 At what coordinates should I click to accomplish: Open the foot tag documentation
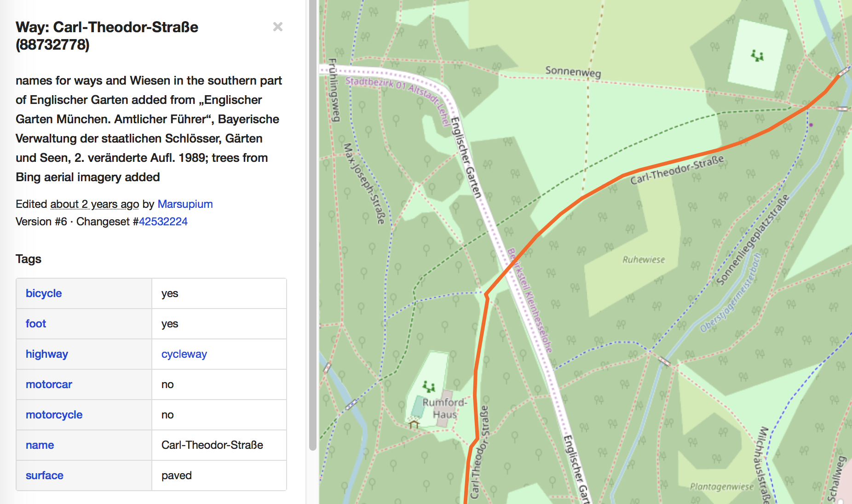pyautogui.click(x=36, y=324)
